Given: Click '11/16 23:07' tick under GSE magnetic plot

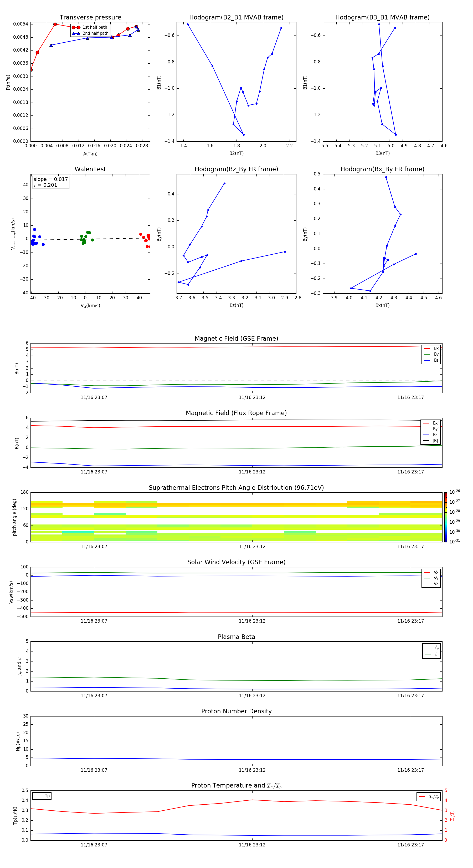Looking at the screenshot, I should (x=94, y=398).
